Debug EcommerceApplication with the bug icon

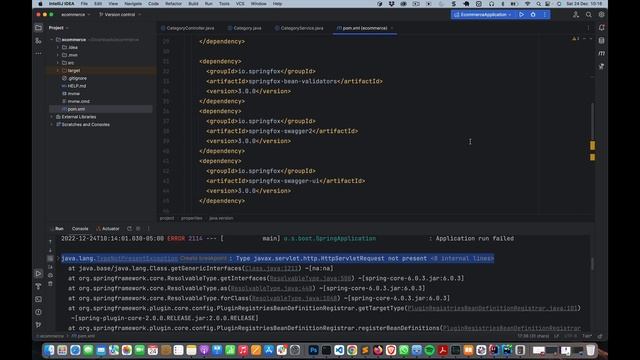click(533, 14)
